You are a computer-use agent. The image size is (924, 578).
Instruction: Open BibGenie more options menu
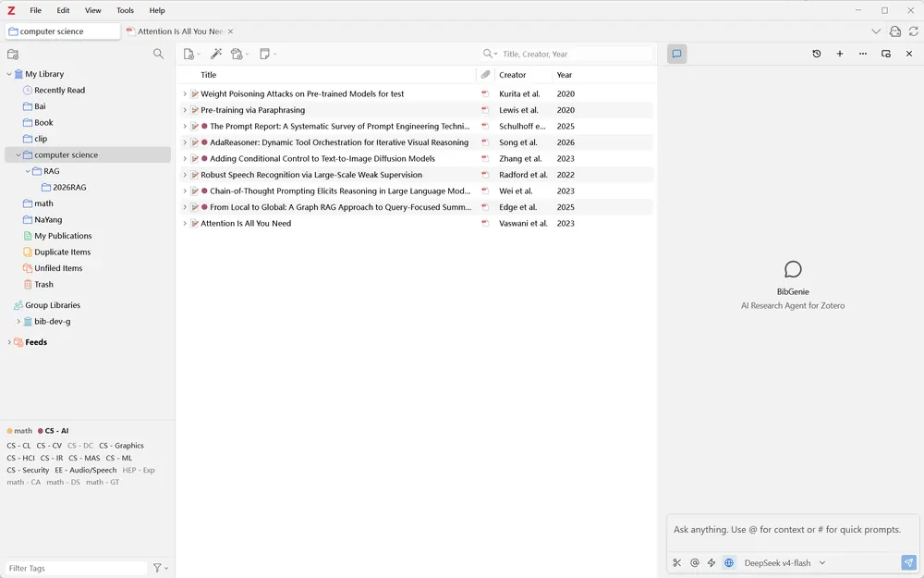[863, 54]
